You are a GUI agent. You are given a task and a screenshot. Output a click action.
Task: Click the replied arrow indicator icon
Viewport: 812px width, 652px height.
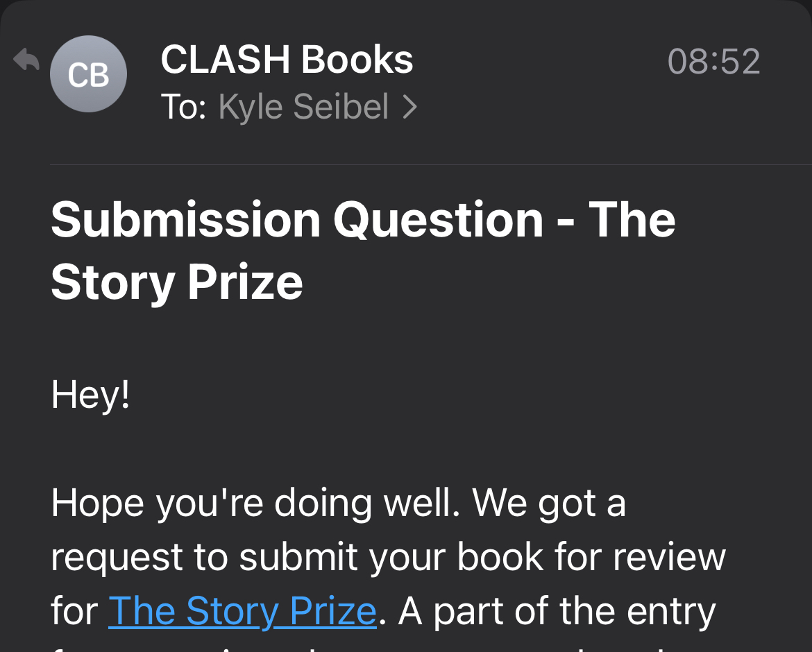coord(26,60)
